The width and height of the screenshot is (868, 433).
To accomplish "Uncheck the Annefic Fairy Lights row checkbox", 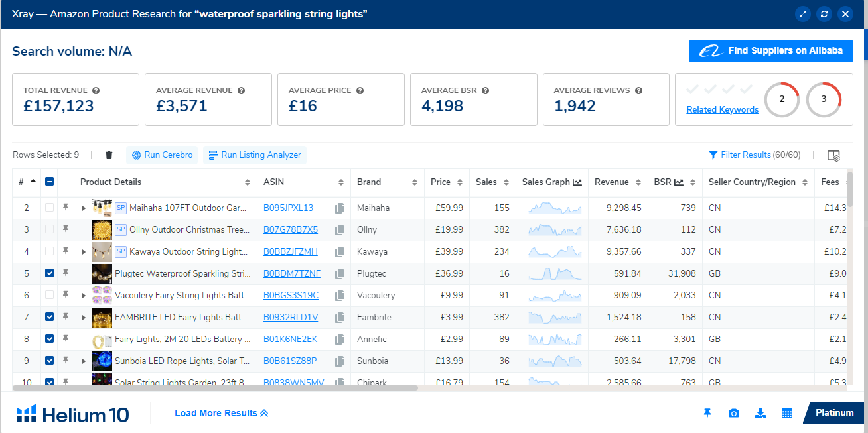I will 50,339.
